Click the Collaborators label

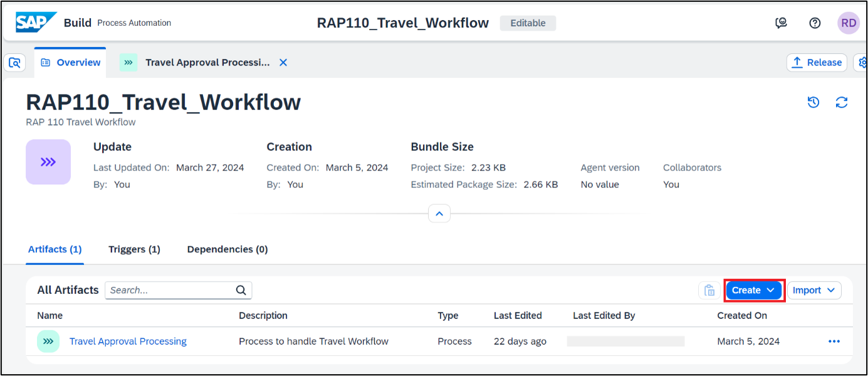coord(693,168)
